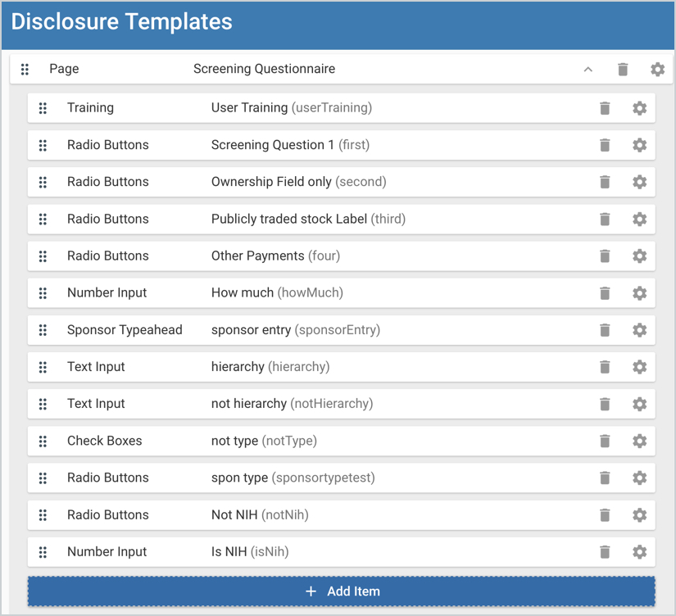
Task: Click drag handle of How much row
Action: click(x=43, y=293)
